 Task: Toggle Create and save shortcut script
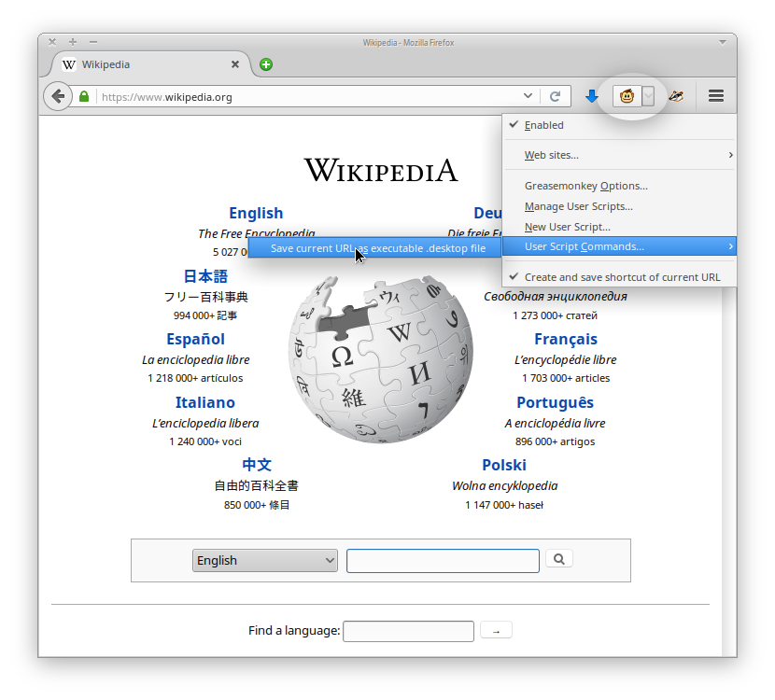coord(619,277)
